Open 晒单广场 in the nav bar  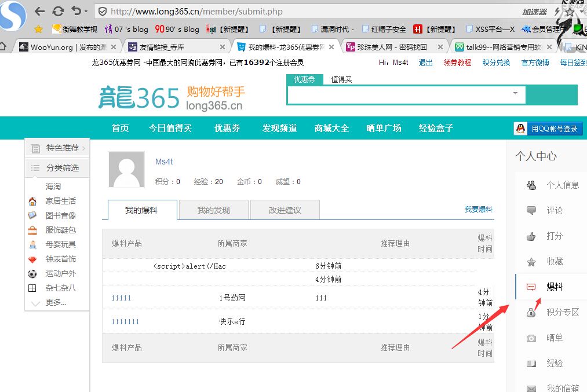click(384, 129)
